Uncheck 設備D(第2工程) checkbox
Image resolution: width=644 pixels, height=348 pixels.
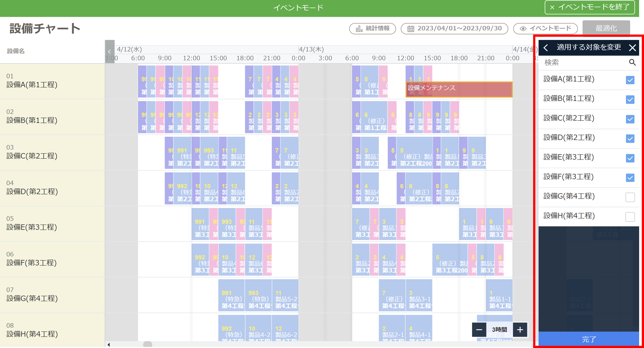(x=630, y=139)
